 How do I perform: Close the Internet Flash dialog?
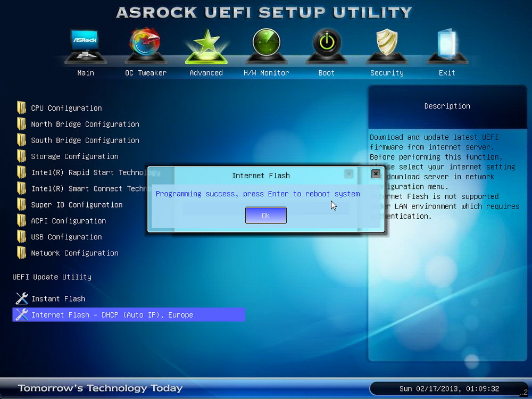(x=376, y=174)
